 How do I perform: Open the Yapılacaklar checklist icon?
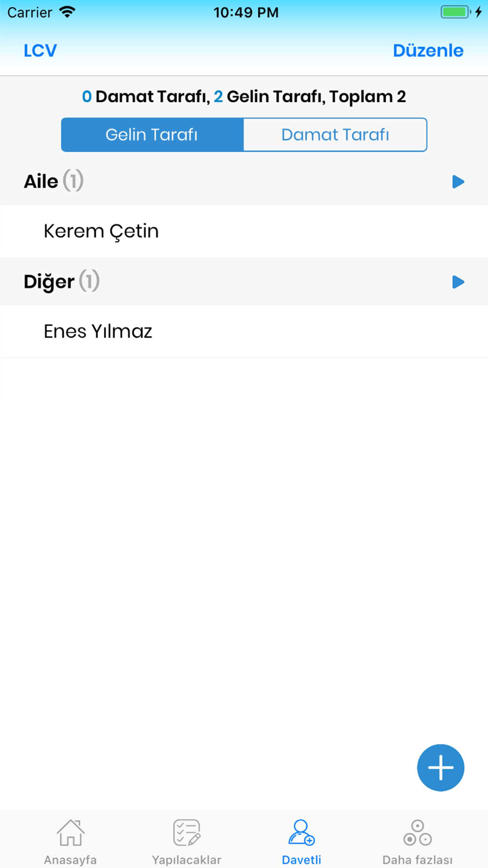(x=186, y=832)
